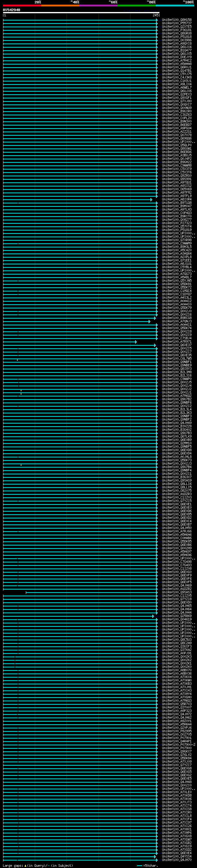197x868 pixels.
Task: Click the green ~80% identity legend segment
Action: (137, 6)
